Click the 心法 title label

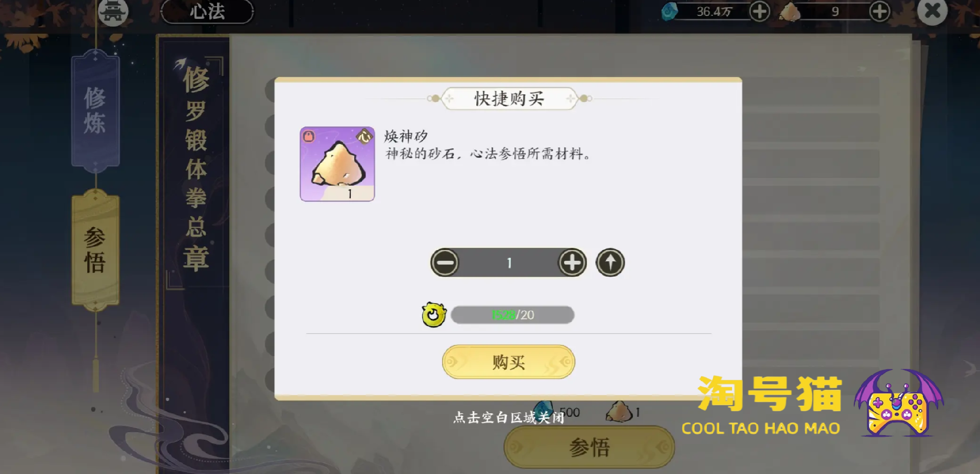tap(207, 11)
